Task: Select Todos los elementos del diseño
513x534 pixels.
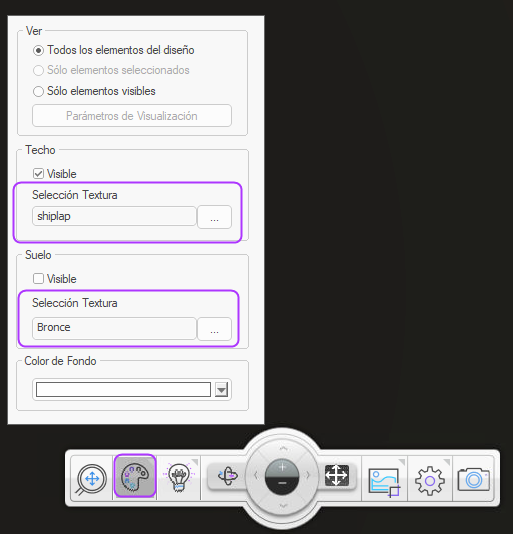Action: click(113, 50)
